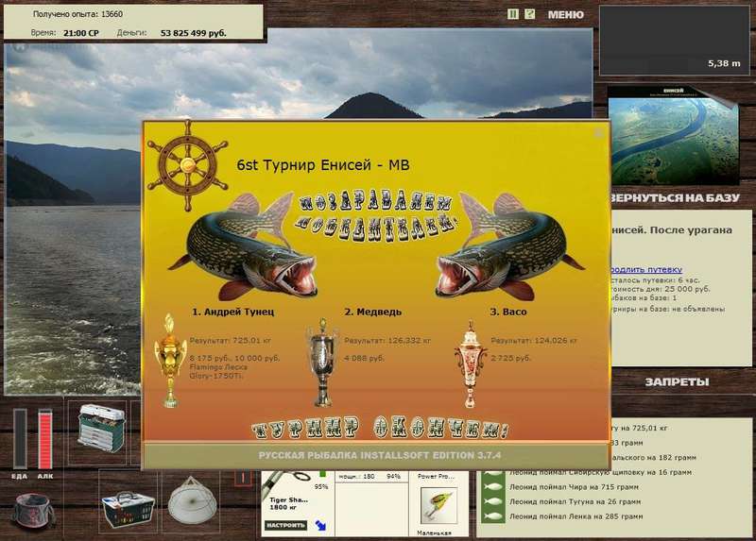Click the prize text 2 725 руб.
756x541 pixels.
click(511, 358)
